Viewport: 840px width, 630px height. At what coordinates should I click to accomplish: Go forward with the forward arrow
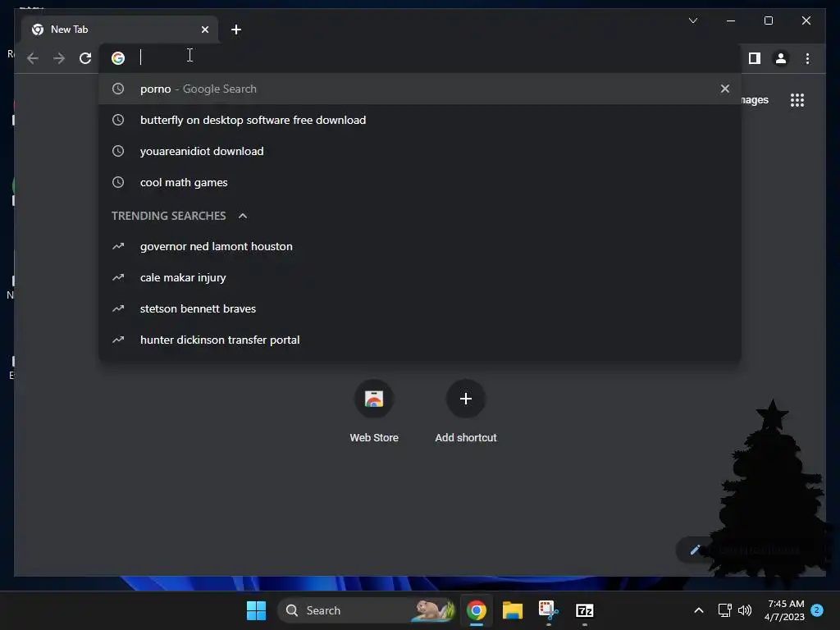point(59,58)
